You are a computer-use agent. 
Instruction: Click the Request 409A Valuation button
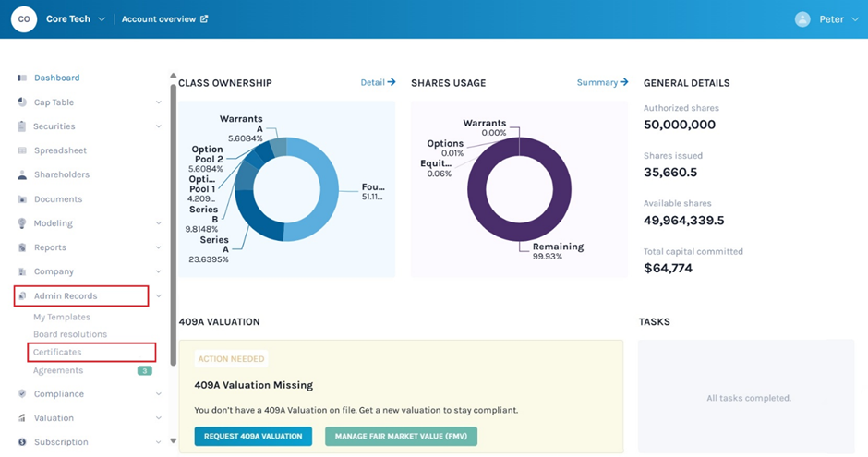point(253,437)
